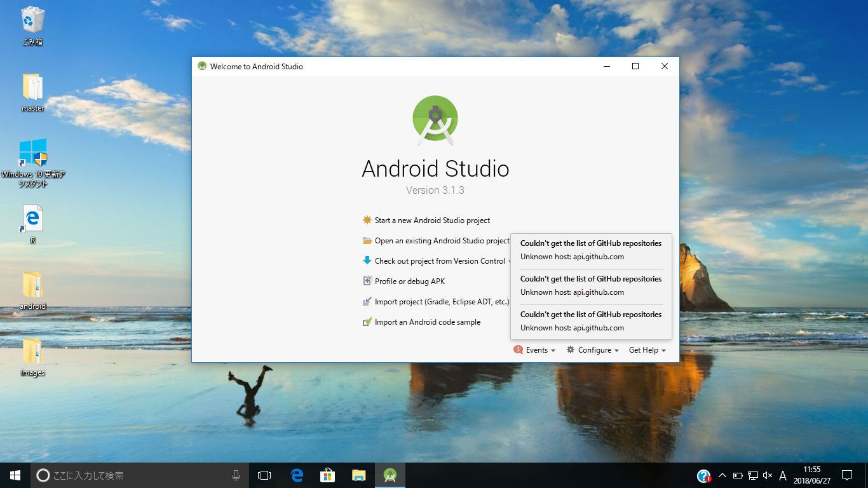Open Check out project from Version Control
The image size is (868, 488).
440,261
